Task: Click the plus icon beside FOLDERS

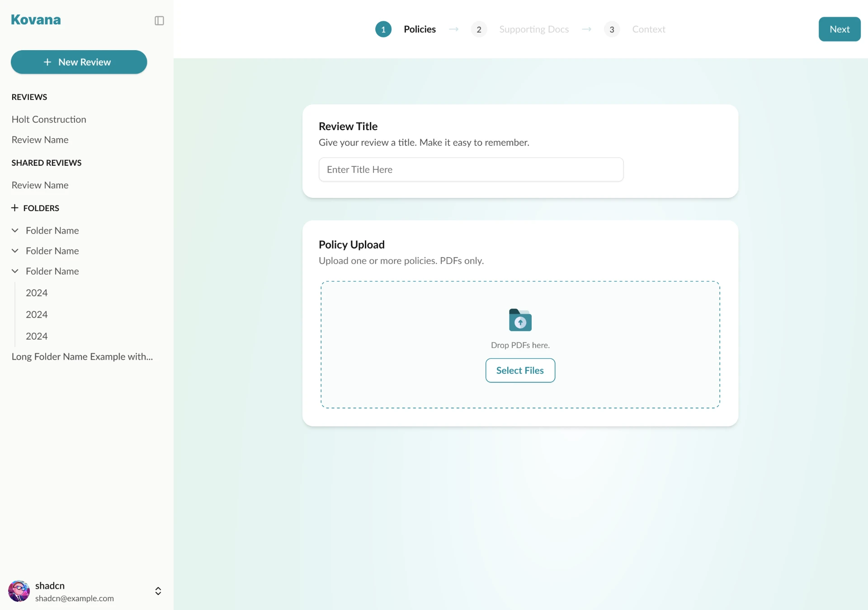Action: click(15, 208)
